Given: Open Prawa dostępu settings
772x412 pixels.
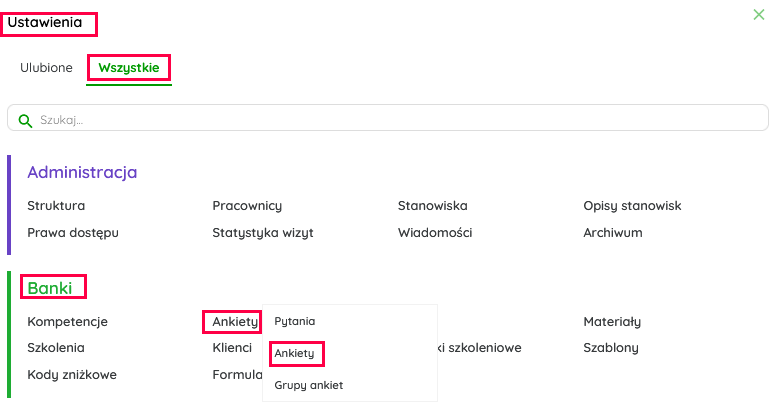Looking at the screenshot, I should (x=73, y=233).
